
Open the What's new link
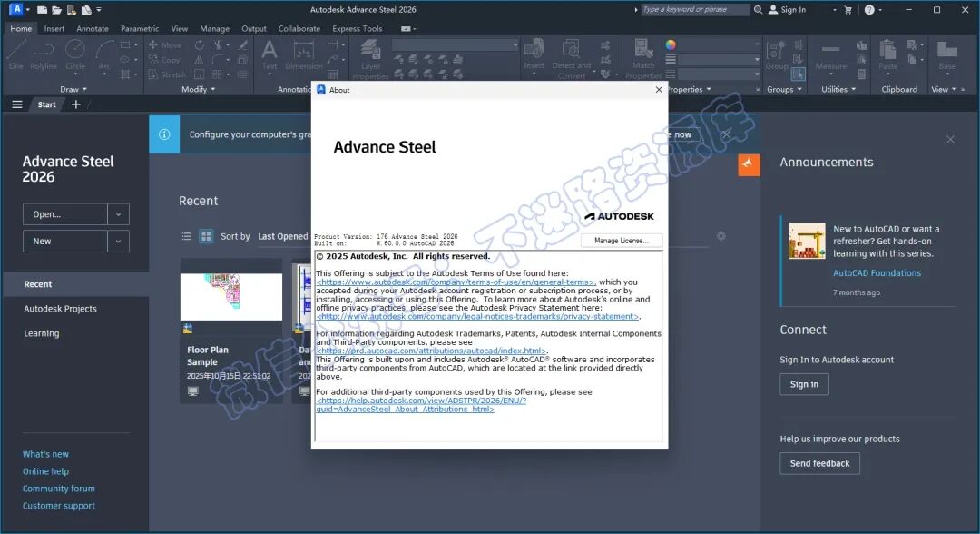click(x=45, y=454)
